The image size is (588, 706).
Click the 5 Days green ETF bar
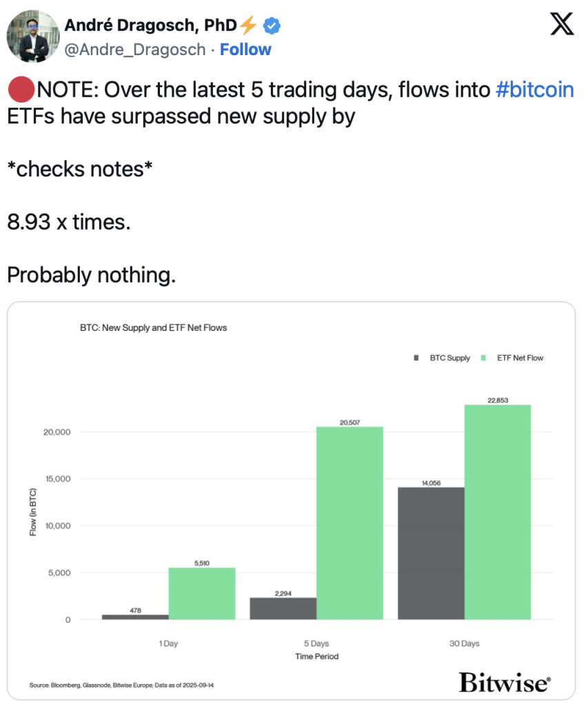point(349,523)
